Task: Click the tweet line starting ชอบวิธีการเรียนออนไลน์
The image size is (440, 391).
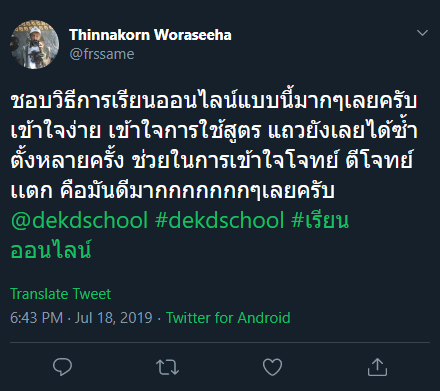Action: point(214,101)
